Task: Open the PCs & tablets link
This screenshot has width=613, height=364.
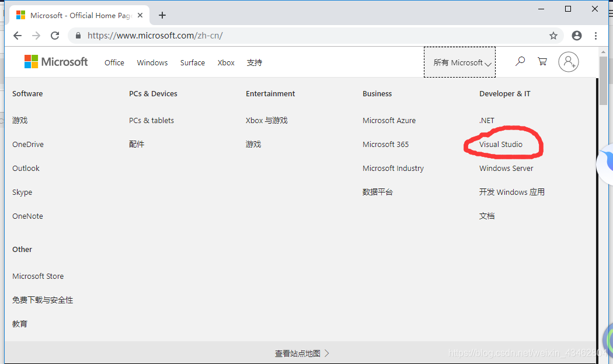Action: (x=151, y=120)
